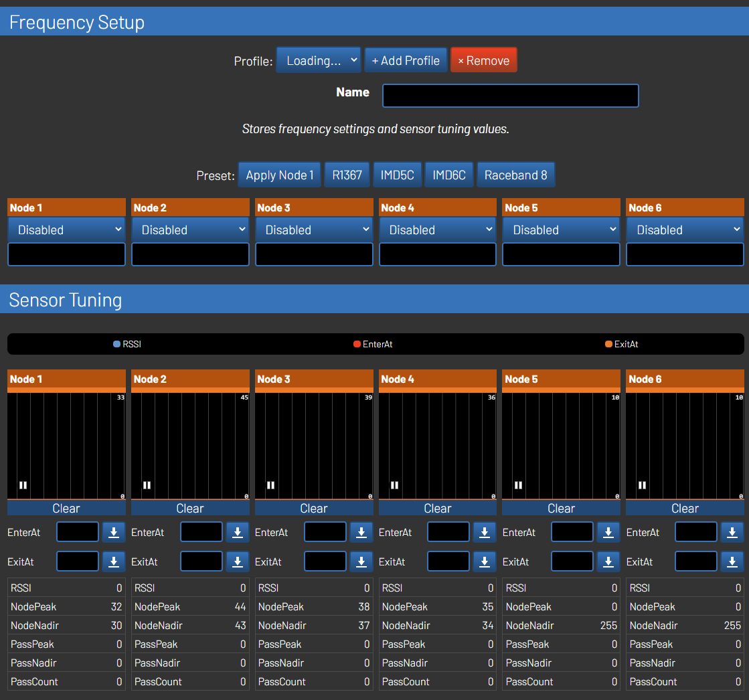Open the Profile dropdown
This screenshot has height=700, width=749.
[x=318, y=60]
